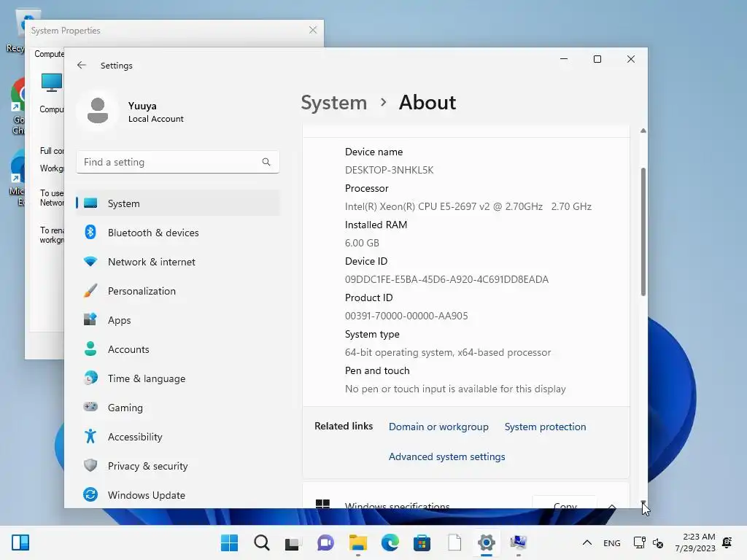This screenshot has width=747, height=560.
Task: Click the Find a setting search box
Action: 177,162
